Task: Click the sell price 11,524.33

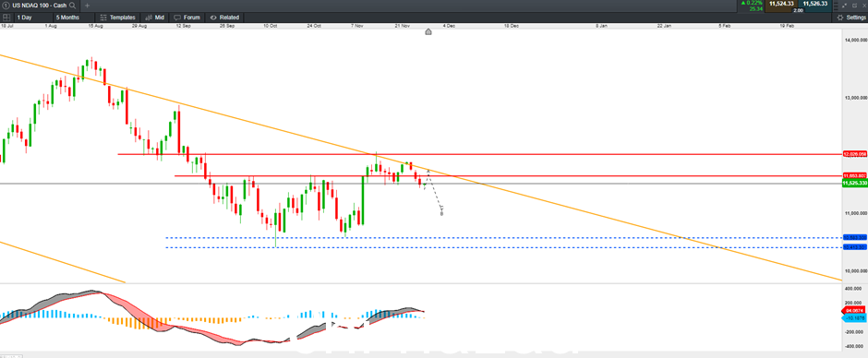Action: (781, 4)
